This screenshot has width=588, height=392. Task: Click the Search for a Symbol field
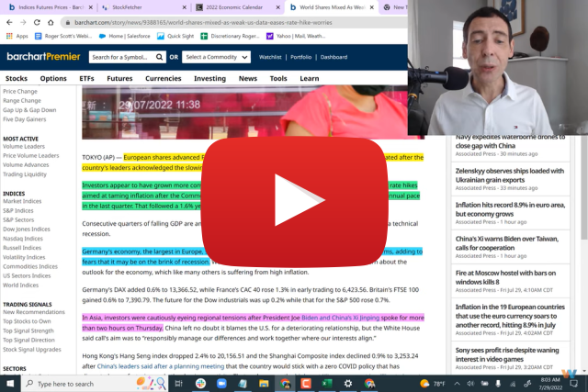click(119, 57)
